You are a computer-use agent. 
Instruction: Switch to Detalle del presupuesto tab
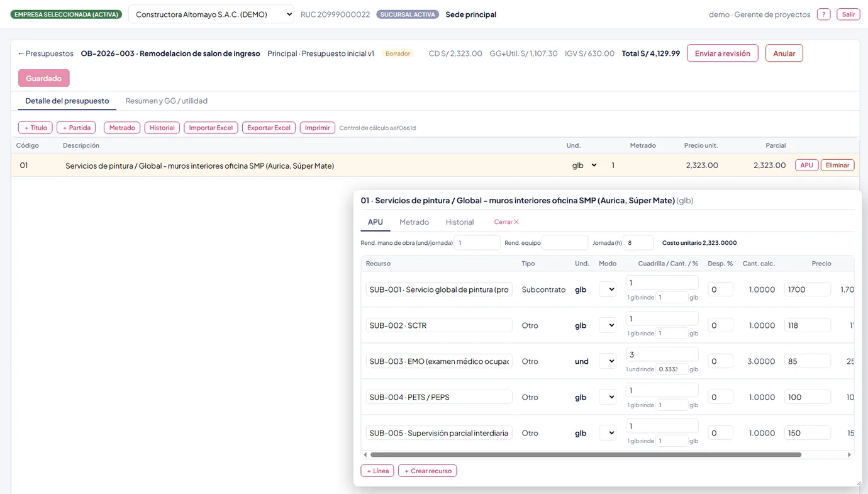click(67, 101)
